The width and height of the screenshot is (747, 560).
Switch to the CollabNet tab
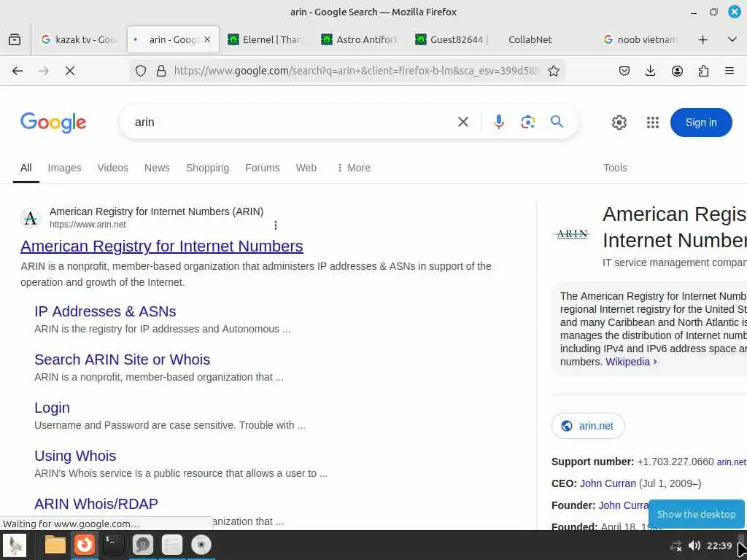coord(530,39)
